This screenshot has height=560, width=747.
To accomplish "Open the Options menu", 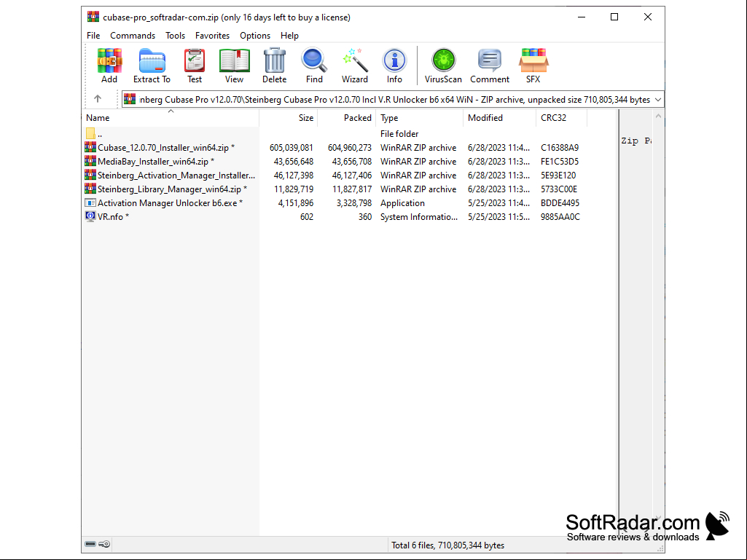I will tap(255, 36).
